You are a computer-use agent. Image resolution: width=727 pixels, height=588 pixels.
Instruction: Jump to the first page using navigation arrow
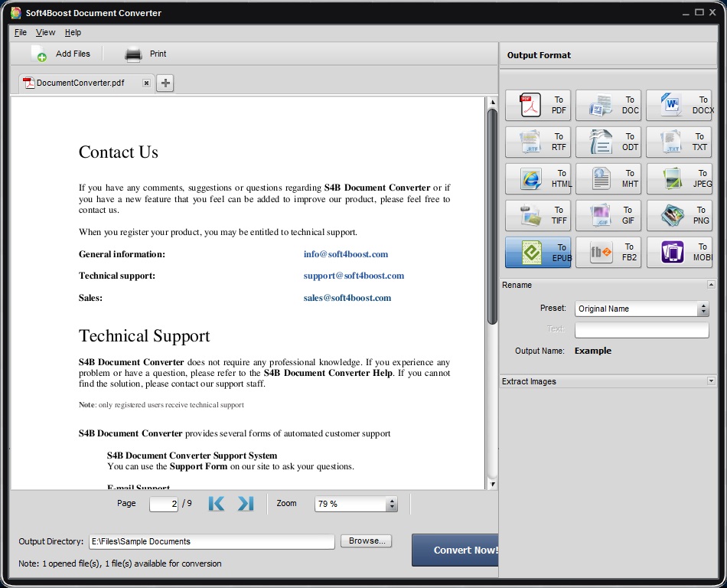pos(216,503)
